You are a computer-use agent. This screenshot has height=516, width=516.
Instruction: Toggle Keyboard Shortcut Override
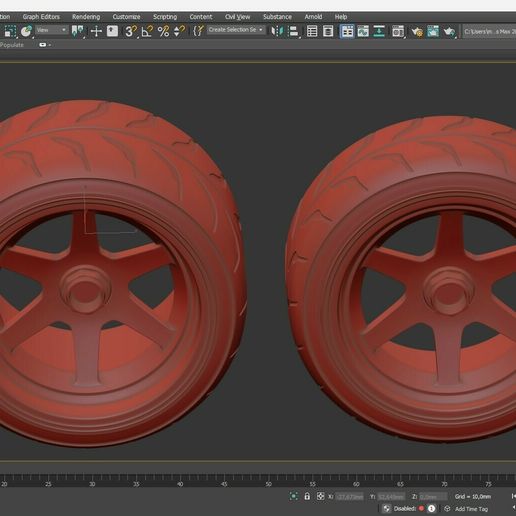[x=113, y=31]
